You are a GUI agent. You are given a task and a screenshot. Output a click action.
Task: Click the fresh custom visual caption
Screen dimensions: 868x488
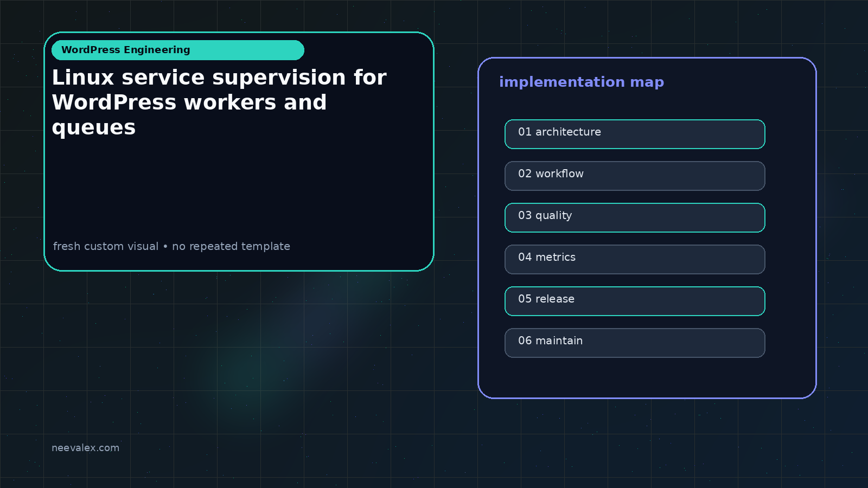pyautogui.click(x=171, y=246)
